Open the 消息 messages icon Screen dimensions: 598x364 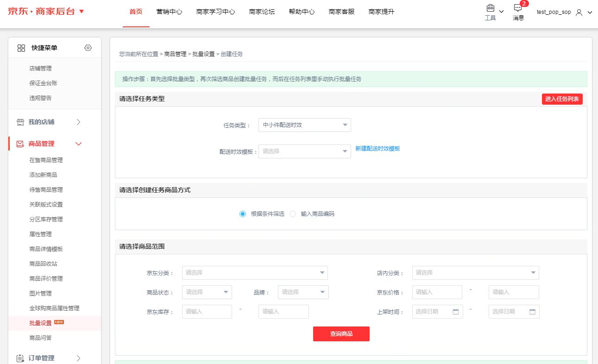tap(518, 8)
